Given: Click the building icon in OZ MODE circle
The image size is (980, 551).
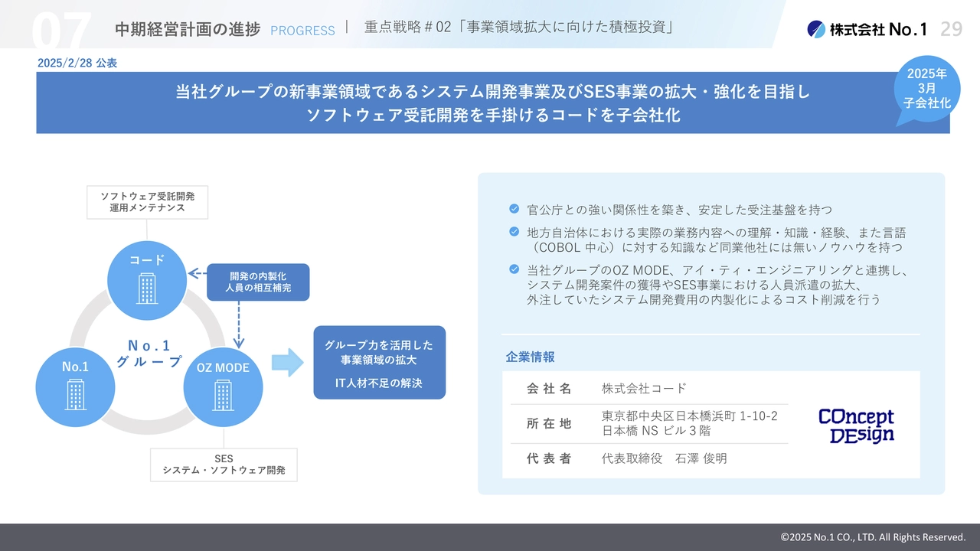Looking at the screenshot, I should coord(223,396).
